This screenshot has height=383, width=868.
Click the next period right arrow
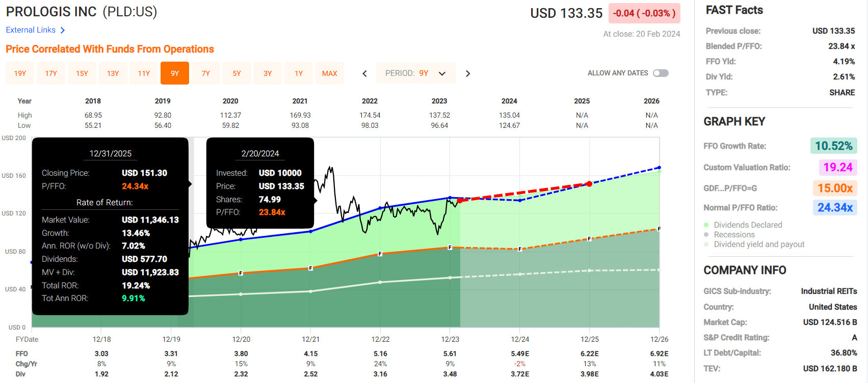click(x=468, y=73)
